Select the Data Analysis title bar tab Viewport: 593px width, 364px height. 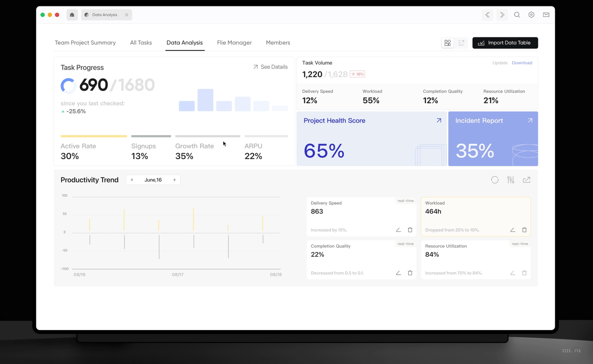[106, 15]
